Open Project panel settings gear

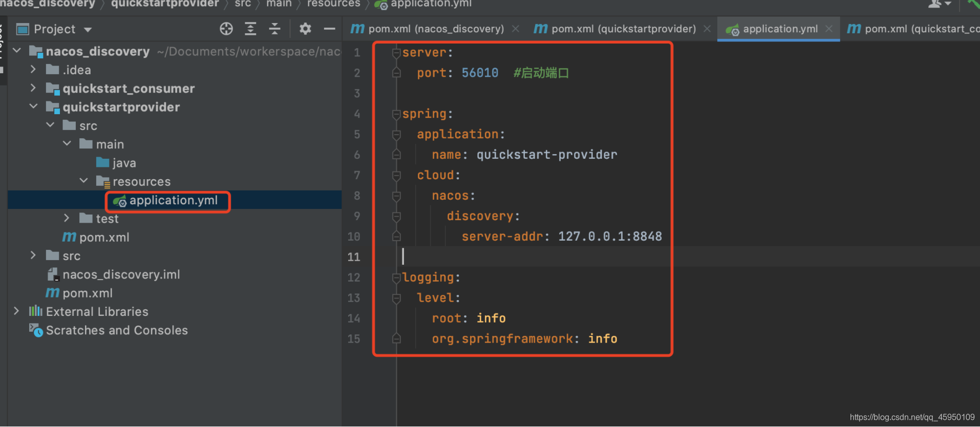point(305,29)
